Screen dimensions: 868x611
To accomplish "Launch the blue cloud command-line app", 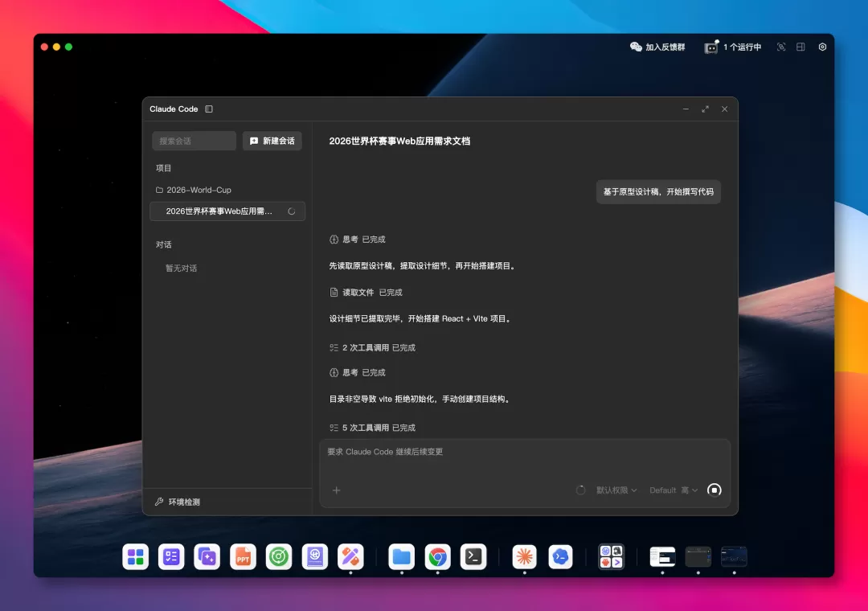I will click(560, 556).
